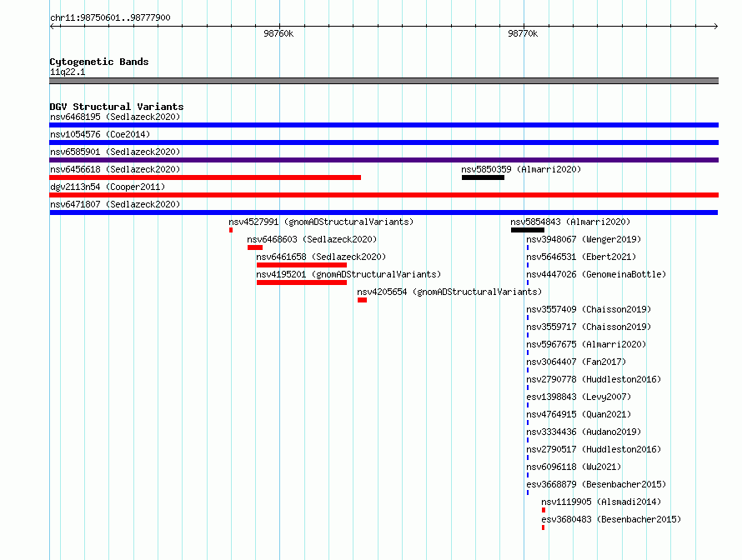Click the right arrow of the ruler
Image resolution: width=742 pixels, height=560 pixels.
[x=715, y=27]
